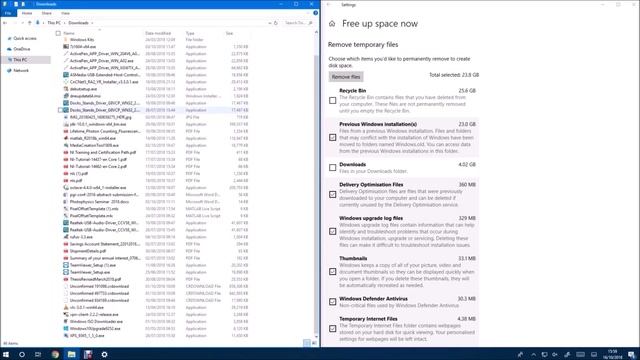Open Task View from taskbar
The image size is (640, 360).
38,354
